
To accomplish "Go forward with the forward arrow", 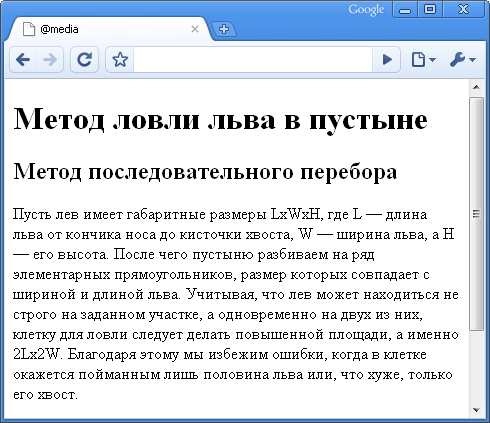I will 50,60.
